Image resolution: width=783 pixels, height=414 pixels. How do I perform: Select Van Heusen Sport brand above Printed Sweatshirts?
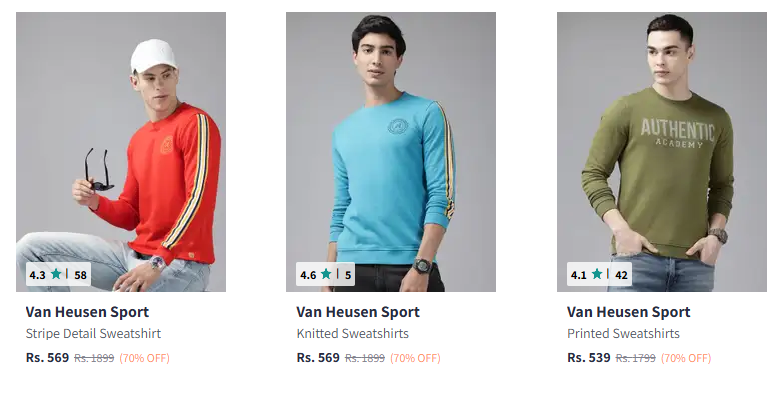[628, 312]
